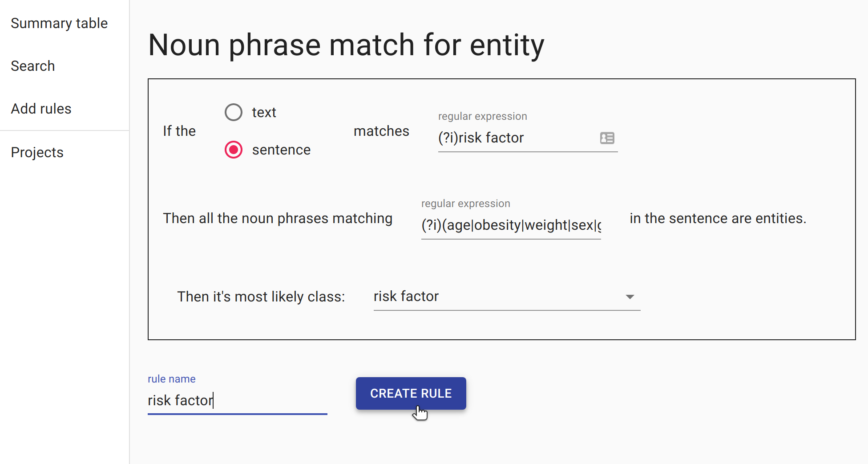Click the noun phrases regex input field
The image size is (868, 464).
(x=511, y=225)
